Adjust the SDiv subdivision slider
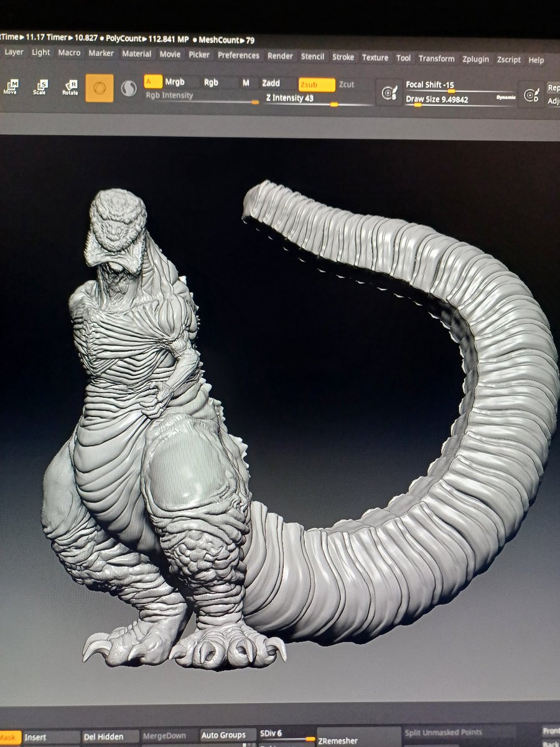 pos(287,734)
